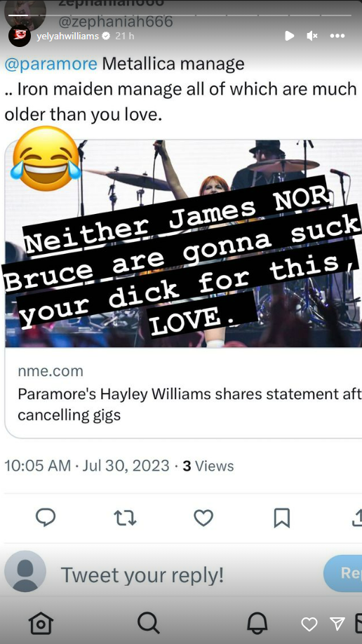Screen dimensions: 362x644
Task: Open the three-dot story options menu
Action: pyautogui.click(x=337, y=36)
